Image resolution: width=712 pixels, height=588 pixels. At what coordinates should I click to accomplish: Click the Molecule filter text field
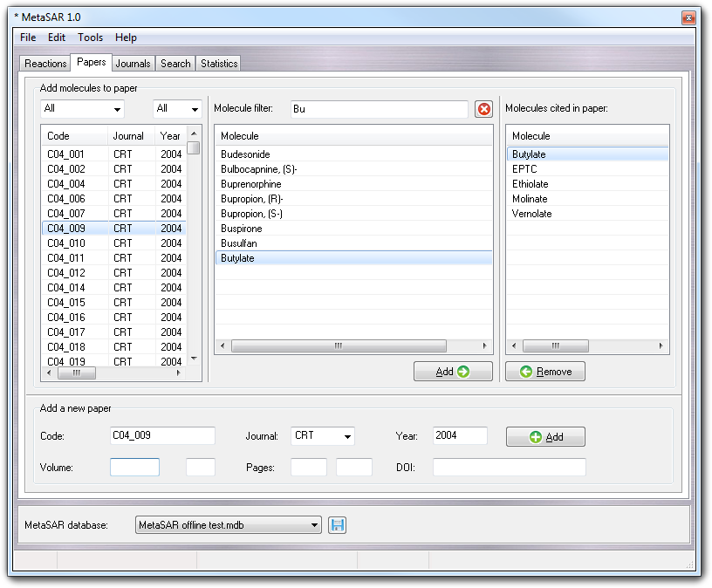pos(379,109)
